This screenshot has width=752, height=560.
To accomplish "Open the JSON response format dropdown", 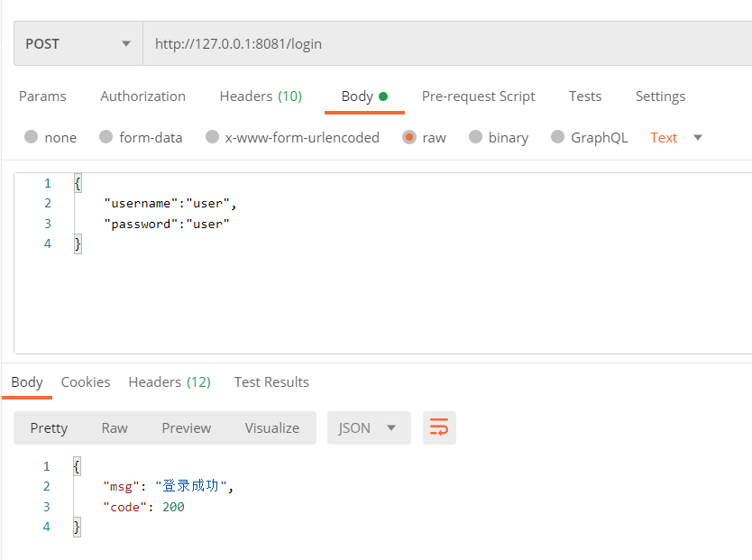I will 368,428.
